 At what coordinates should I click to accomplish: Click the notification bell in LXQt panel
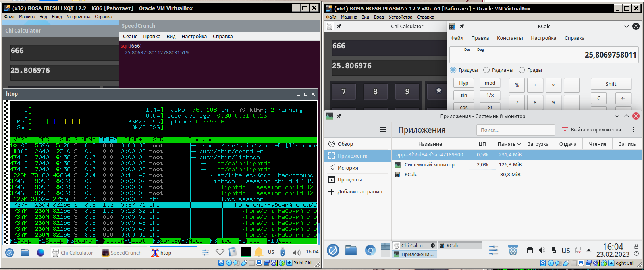[x=259, y=252]
